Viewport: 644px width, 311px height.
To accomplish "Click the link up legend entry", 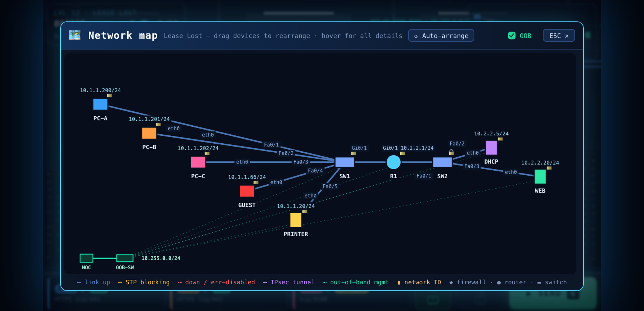I will coord(94,282).
